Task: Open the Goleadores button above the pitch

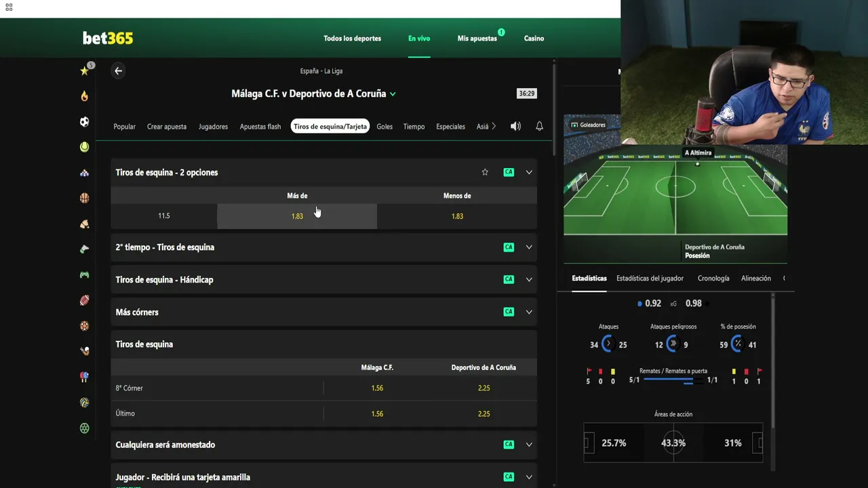Action: [x=588, y=125]
